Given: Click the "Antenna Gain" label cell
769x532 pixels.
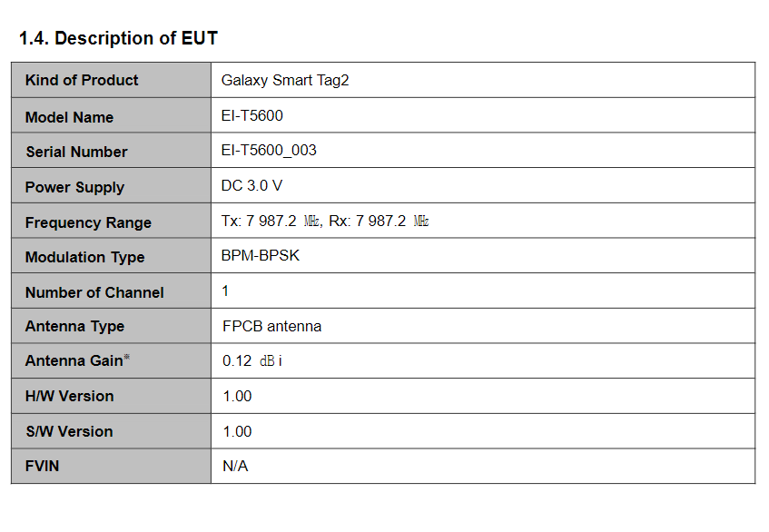Looking at the screenshot, I should (x=77, y=360).
